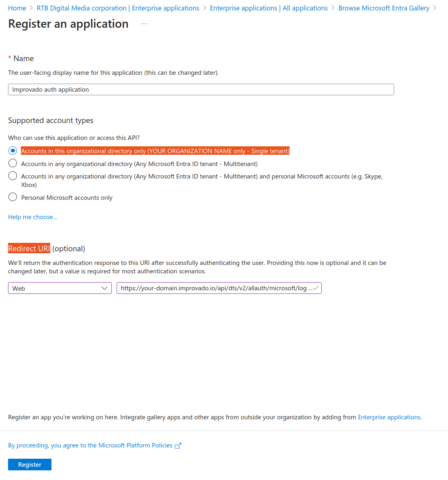Select the Multitenant-only accounts radio button
This screenshot has height=480, width=448.
pyautogui.click(x=12, y=163)
